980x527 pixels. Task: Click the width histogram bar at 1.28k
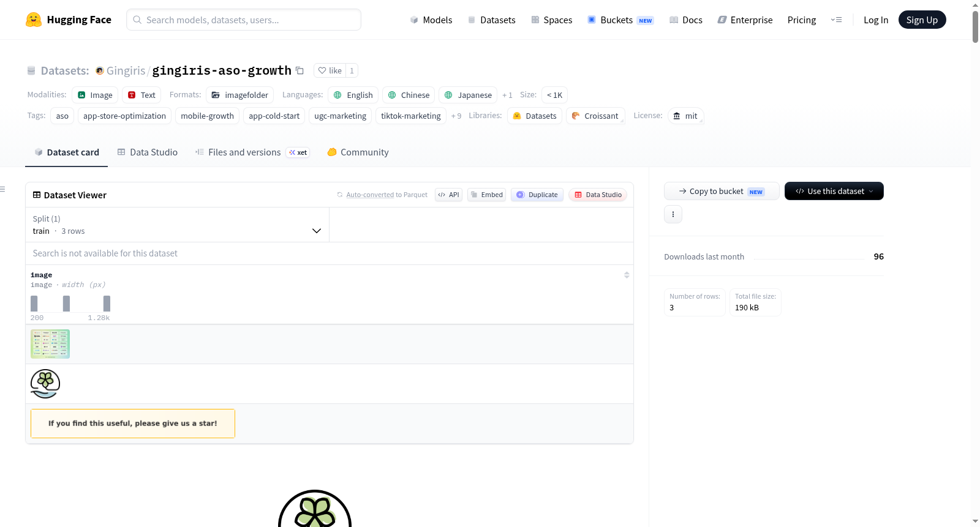[x=107, y=304]
